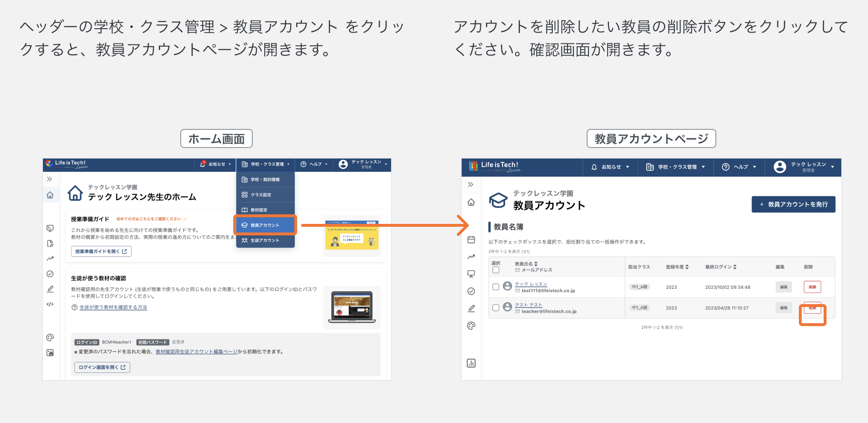Choose 学校・契約情報 in dropdown menu
Viewport: 868px width, 423px height.
(x=265, y=180)
